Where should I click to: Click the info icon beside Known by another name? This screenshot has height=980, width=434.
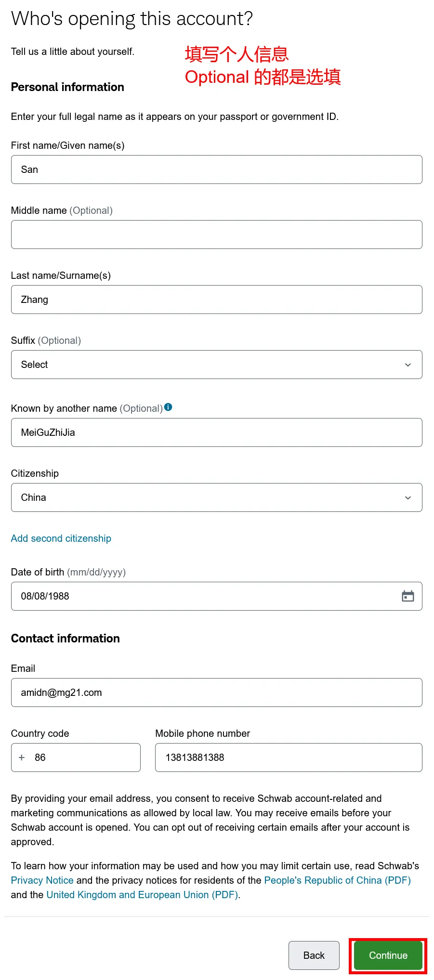168,407
